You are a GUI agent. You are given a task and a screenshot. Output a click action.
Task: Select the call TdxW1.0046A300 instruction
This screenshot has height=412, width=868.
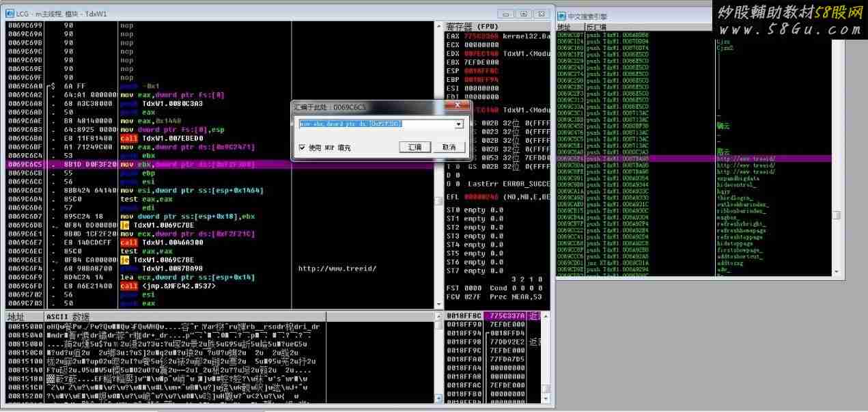tap(220, 243)
